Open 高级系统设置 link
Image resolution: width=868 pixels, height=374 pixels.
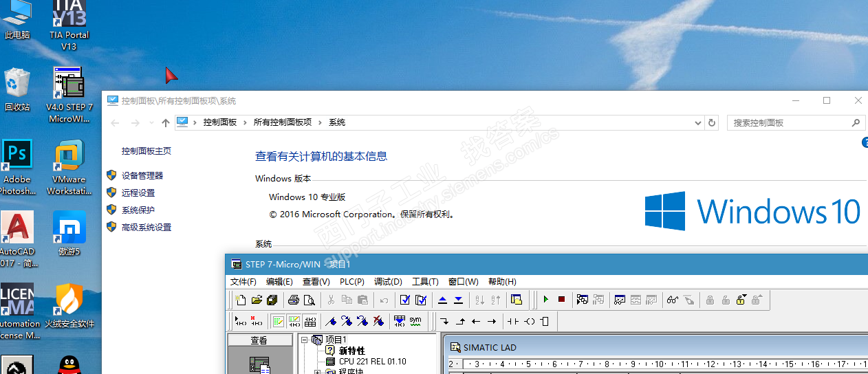[x=147, y=228]
